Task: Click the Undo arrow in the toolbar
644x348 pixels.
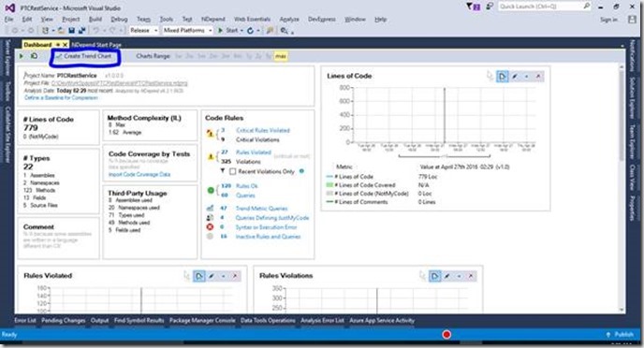Action: [x=95, y=30]
